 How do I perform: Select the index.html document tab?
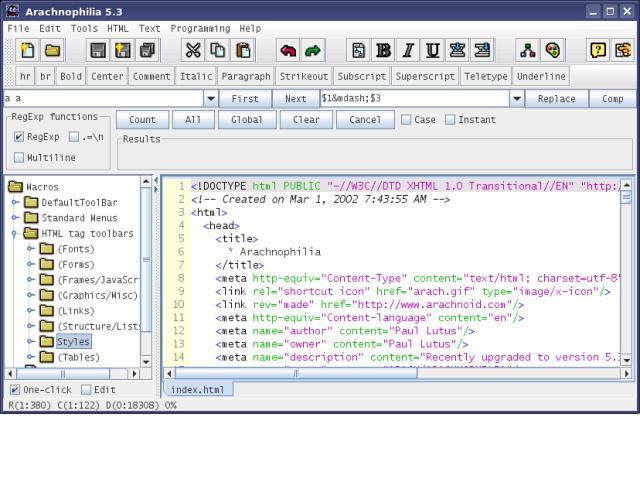coord(198,390)
